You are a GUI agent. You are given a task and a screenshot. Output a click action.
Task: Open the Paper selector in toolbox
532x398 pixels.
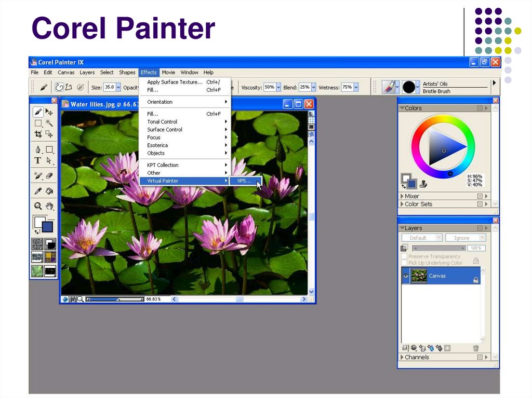37,244
